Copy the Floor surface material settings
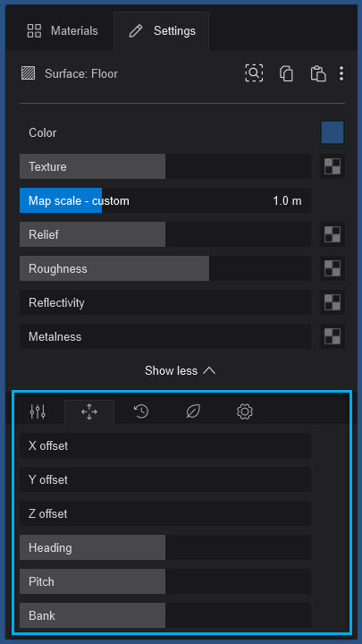 [x=286, y=73]
